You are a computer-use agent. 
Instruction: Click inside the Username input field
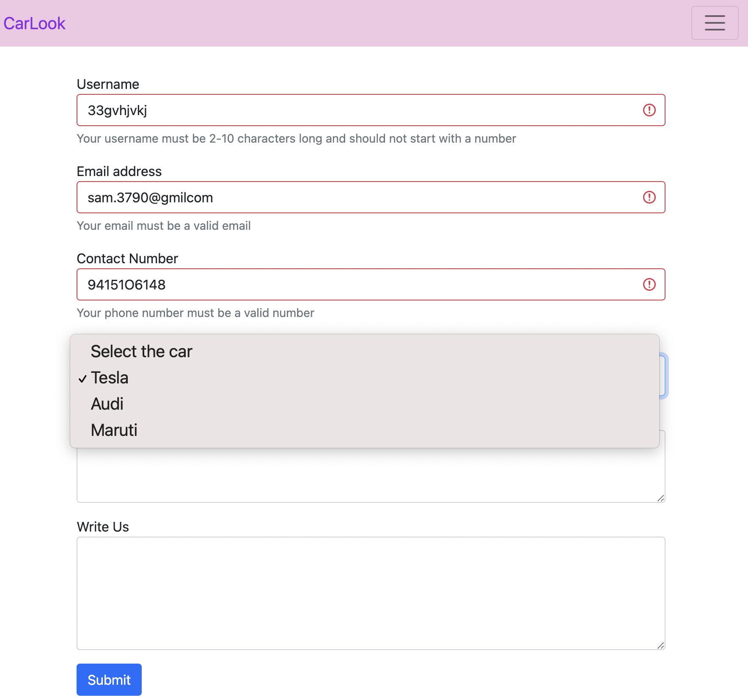coord(296,110)
